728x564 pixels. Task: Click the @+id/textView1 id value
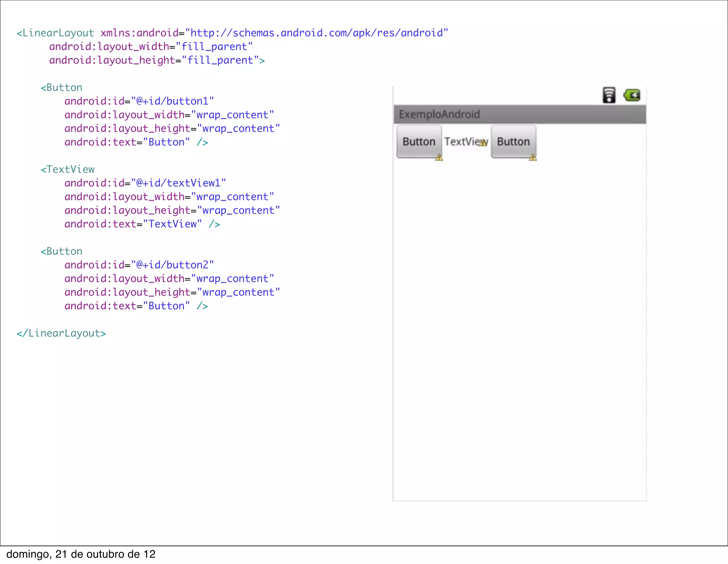[x=178, y=183]
